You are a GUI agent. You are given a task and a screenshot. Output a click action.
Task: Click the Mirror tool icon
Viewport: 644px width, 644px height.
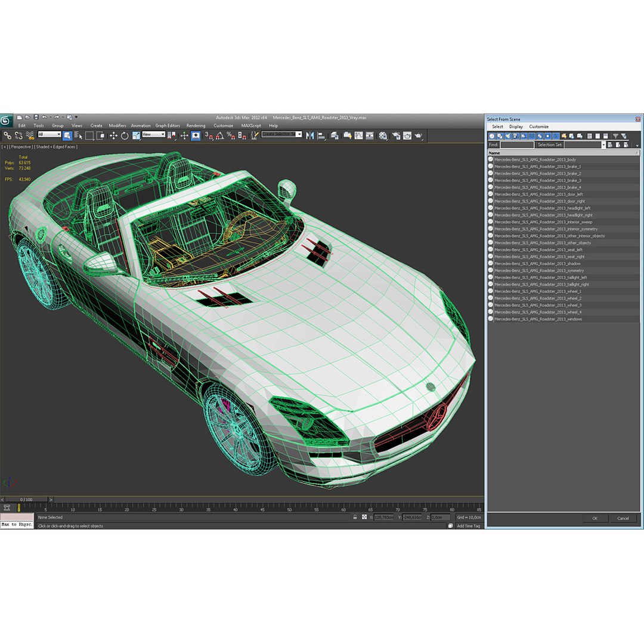pyautogui.click(x=309, y=135)
